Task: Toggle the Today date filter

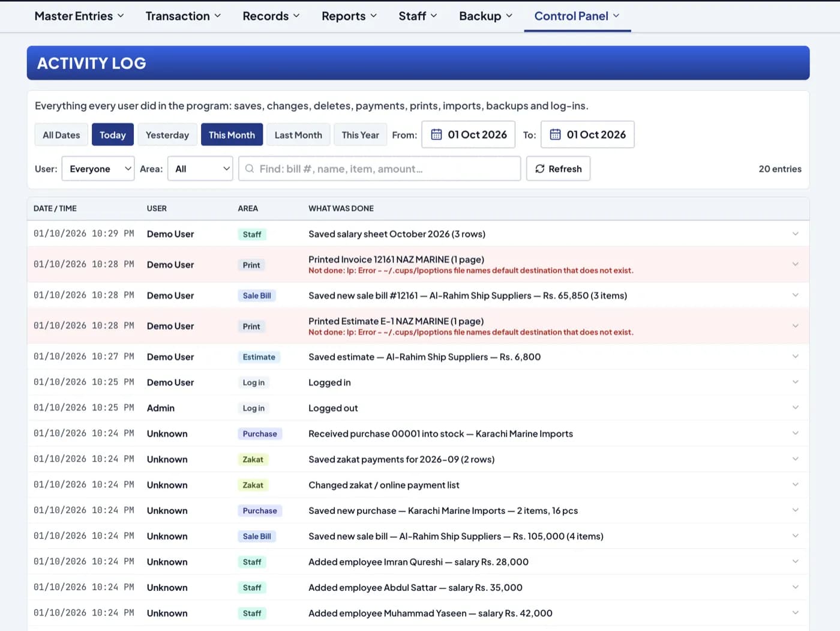Action: click(113, 134)
